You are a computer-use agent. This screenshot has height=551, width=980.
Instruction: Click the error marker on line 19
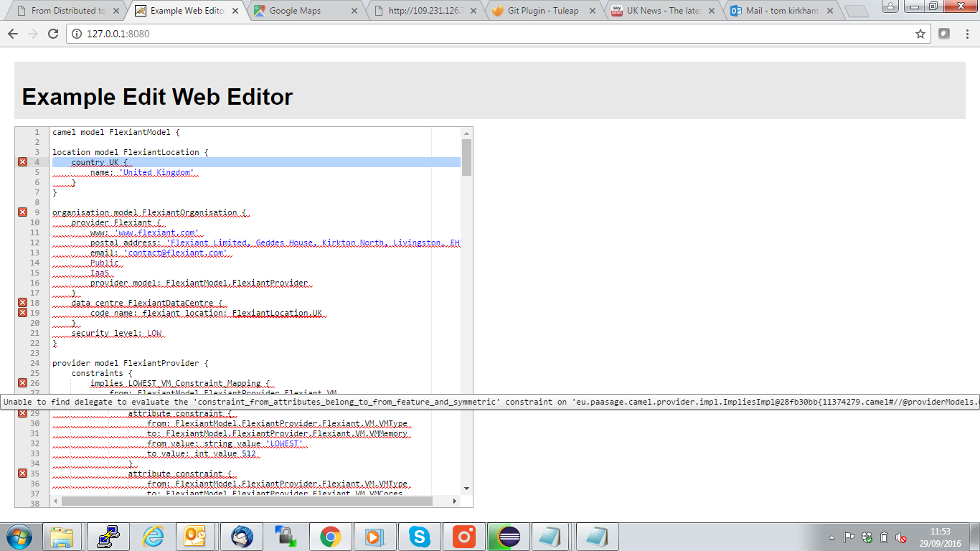(x=22, y=313)
